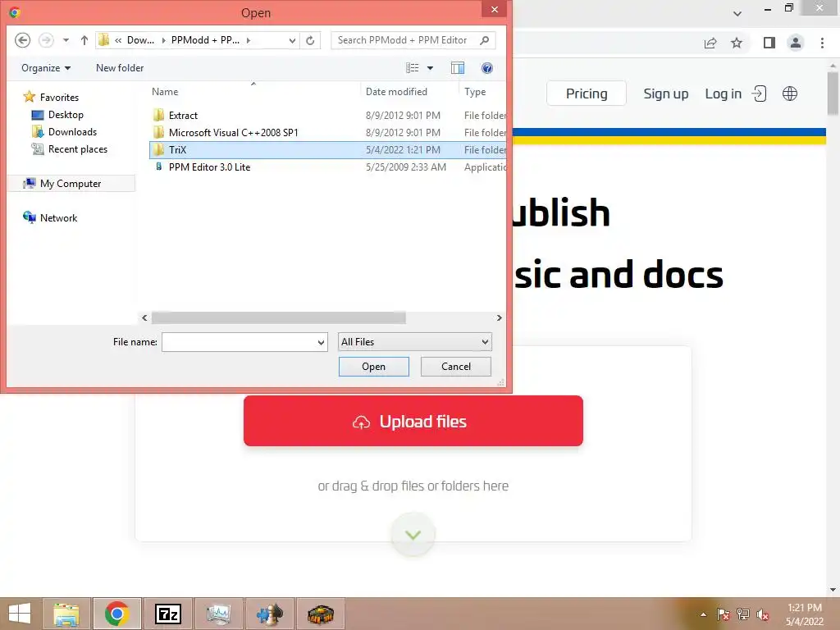This screenshot has width=840, height=630.
Task: Go back in the Open dialog
Action: click(x=22, y=40)
